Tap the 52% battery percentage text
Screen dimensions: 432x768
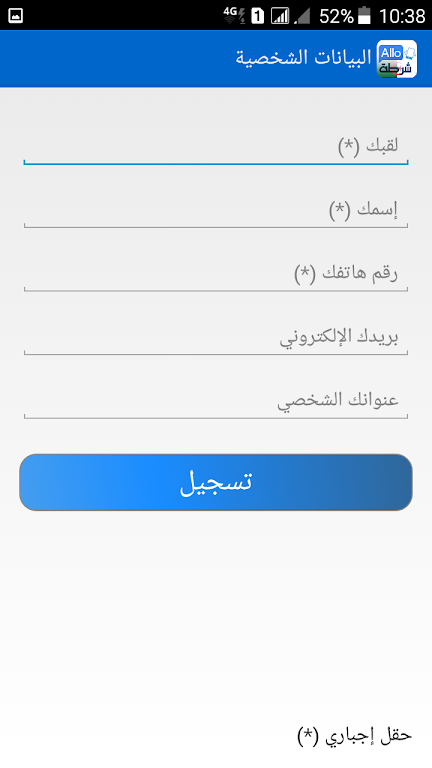tap(336, 17)
